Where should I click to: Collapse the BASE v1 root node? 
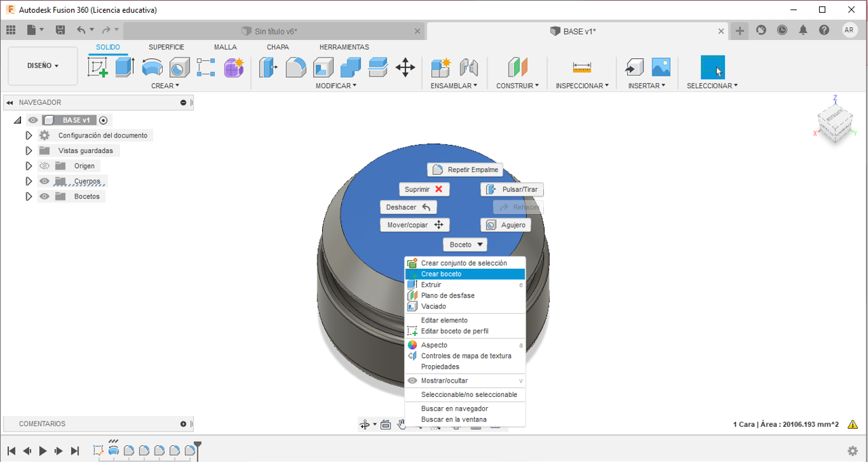[x=18, y=121]
